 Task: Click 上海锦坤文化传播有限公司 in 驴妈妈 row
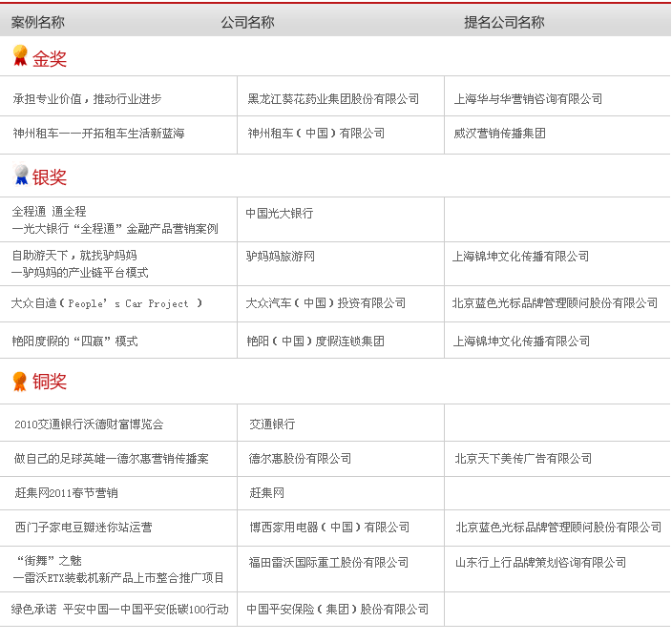tap(521, 256)
